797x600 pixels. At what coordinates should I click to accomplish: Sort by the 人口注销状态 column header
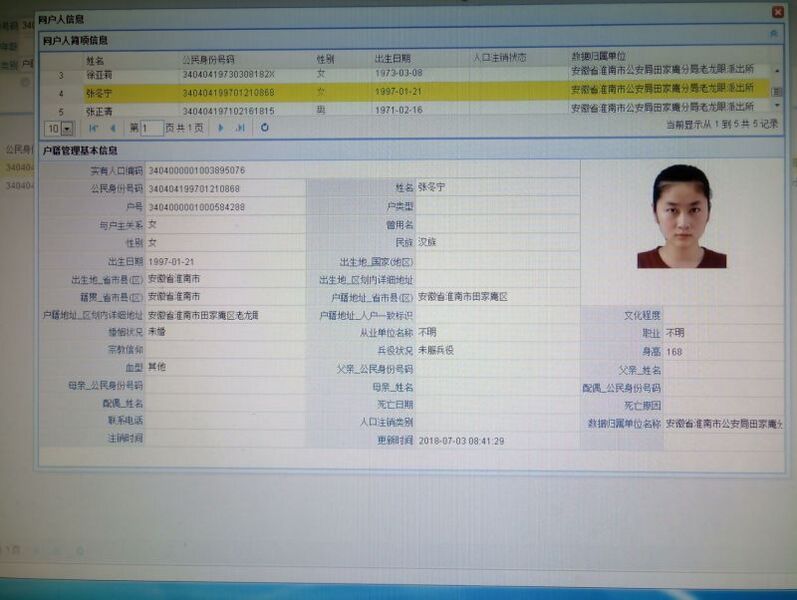(500, 57)
